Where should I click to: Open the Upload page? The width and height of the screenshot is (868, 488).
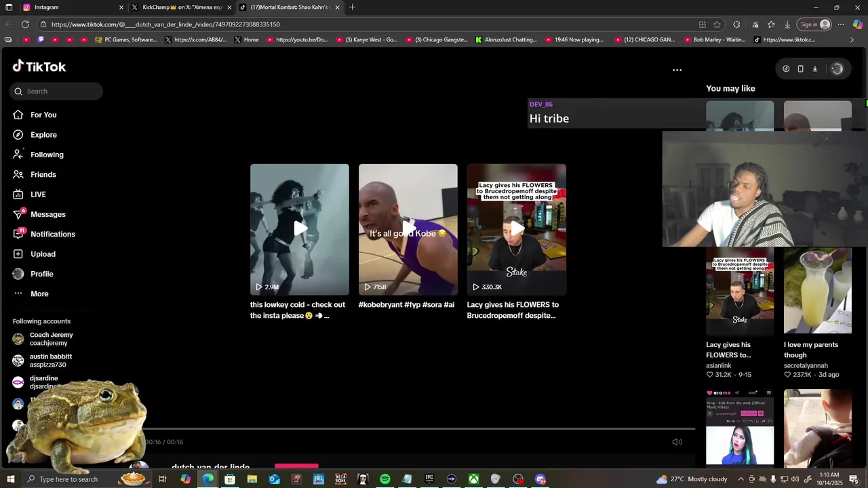tap(43, 254)
